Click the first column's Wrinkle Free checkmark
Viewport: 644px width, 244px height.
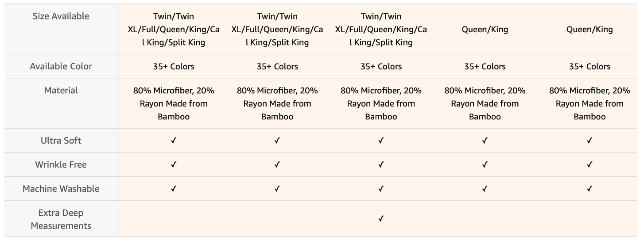click(x=174, y=164)
